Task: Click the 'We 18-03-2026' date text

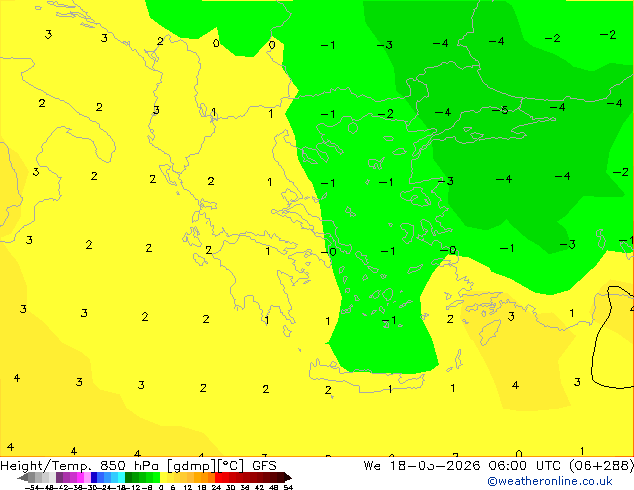Action: tap(422, 466)
